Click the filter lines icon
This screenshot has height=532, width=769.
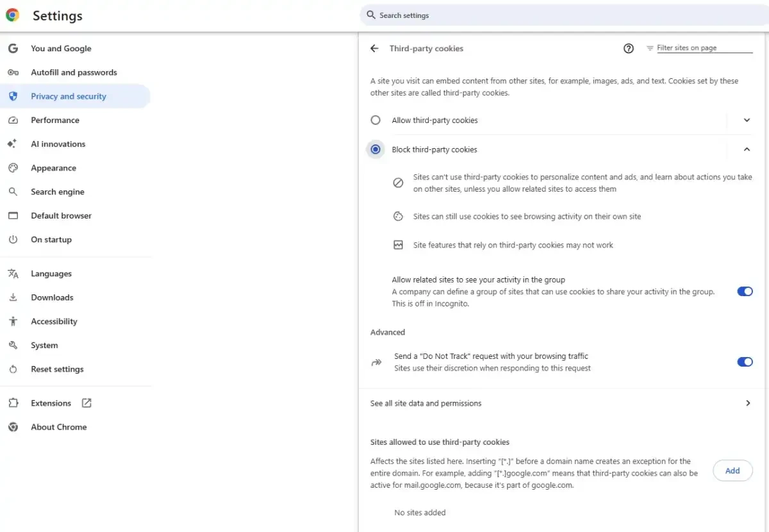coord(650,48)
